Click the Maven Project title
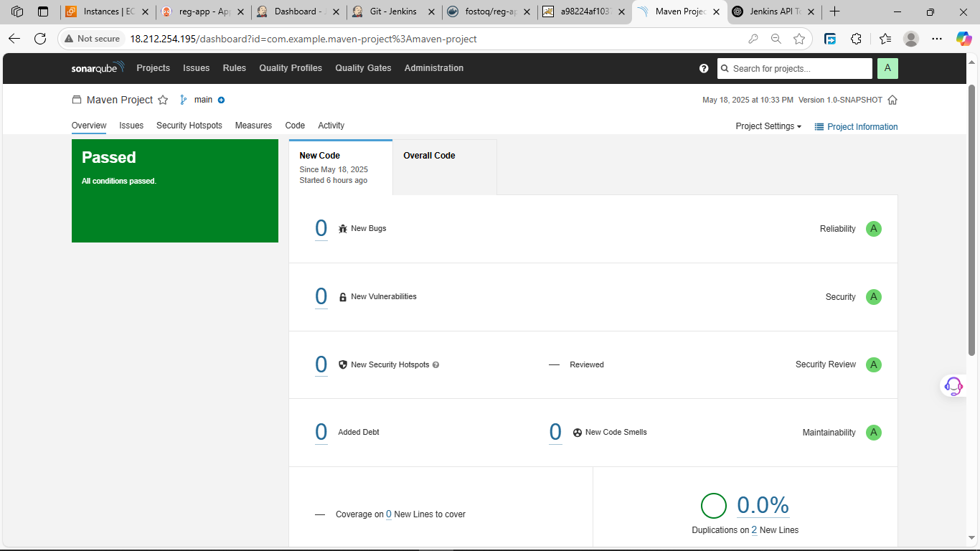 point(120,100)
